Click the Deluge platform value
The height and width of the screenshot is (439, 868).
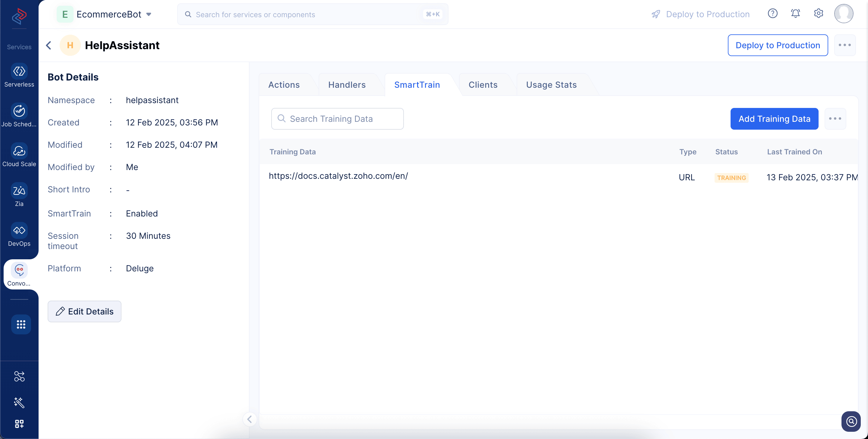(x=140, y=268)
